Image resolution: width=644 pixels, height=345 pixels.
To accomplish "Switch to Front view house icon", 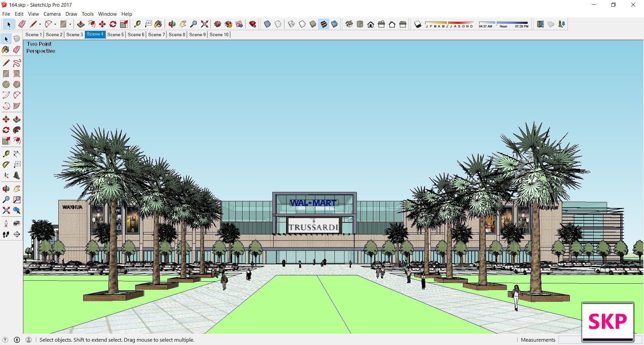I will tap(371, 24).
